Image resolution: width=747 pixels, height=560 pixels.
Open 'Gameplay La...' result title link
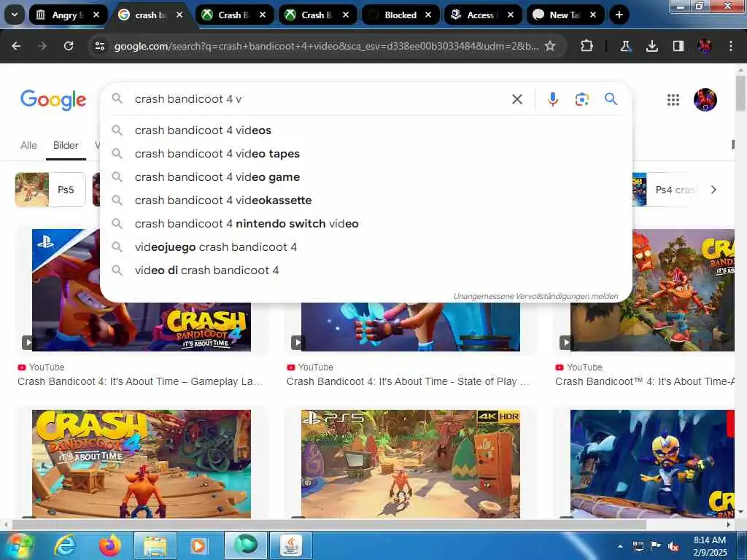[x=139, y=381]
